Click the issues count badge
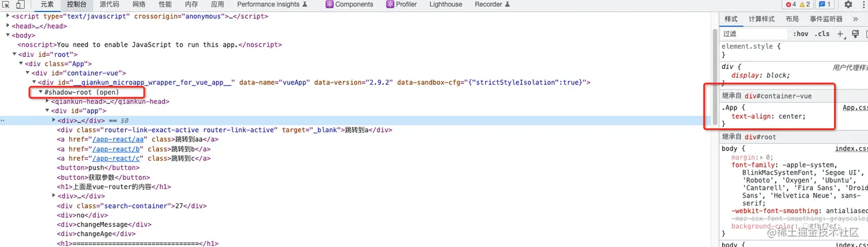 (825, 5)
